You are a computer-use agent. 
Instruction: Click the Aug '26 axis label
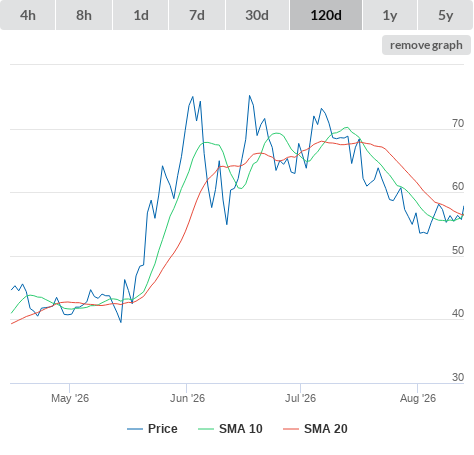[418, 398]
